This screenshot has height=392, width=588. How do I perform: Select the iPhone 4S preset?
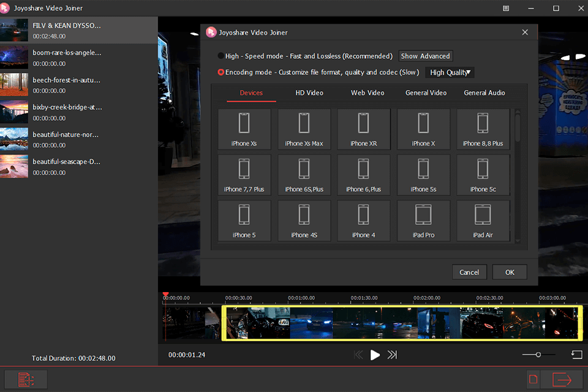pos(304,221)
